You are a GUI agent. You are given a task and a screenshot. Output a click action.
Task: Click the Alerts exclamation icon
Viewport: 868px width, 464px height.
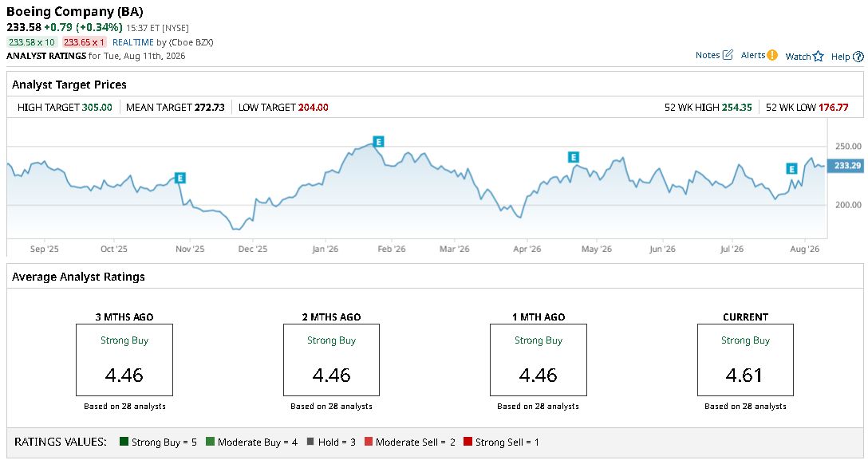pos(772,55)
